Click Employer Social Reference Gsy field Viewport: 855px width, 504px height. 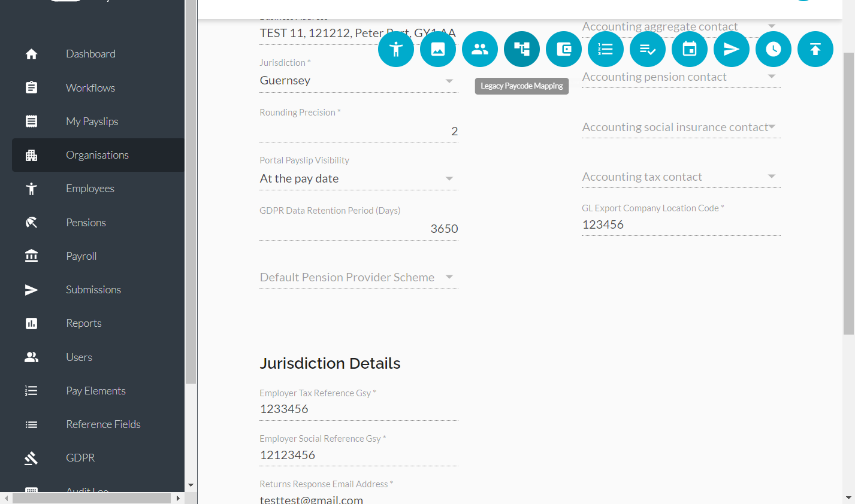pos(359,455)
